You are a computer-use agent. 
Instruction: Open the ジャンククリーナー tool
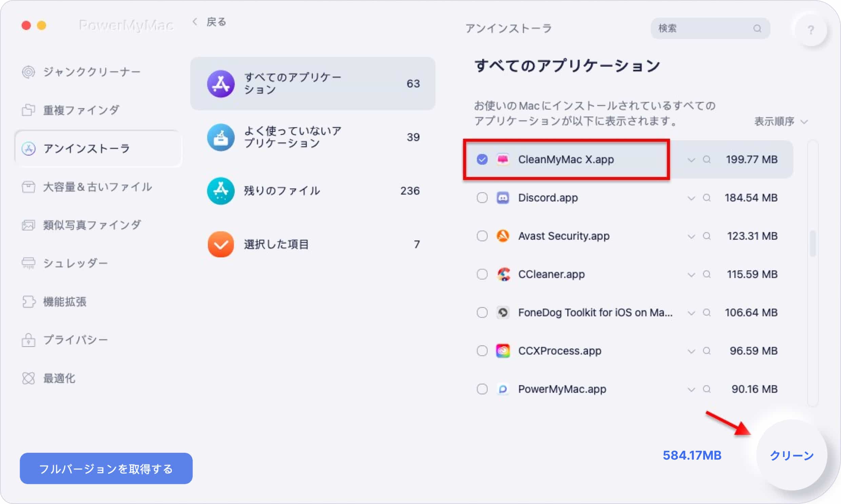click(92, 71)
